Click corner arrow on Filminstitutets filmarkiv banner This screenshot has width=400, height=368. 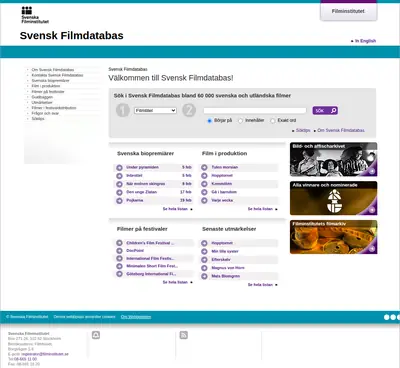pos(372,249)
